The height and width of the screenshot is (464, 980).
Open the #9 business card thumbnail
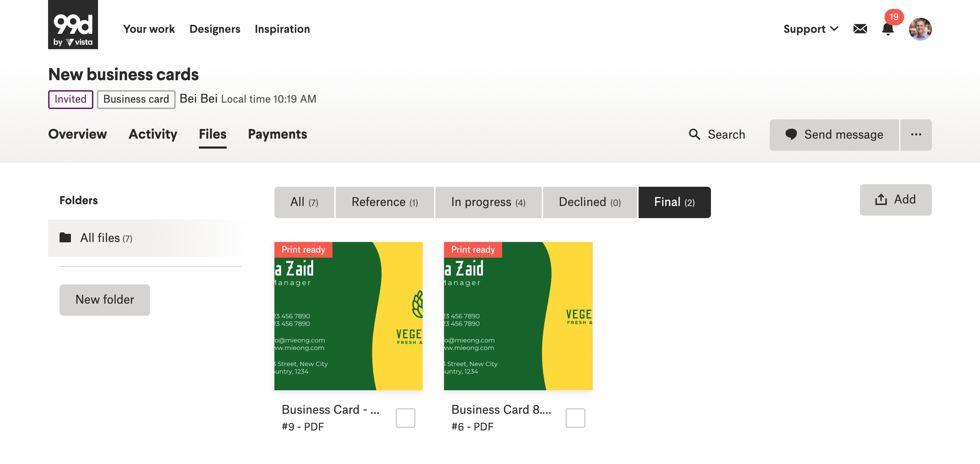tap(348, 316)
